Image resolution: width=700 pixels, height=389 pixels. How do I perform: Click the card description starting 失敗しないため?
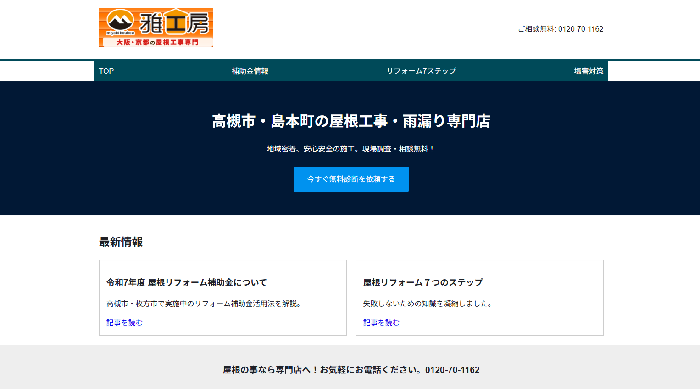pos(428,304)
